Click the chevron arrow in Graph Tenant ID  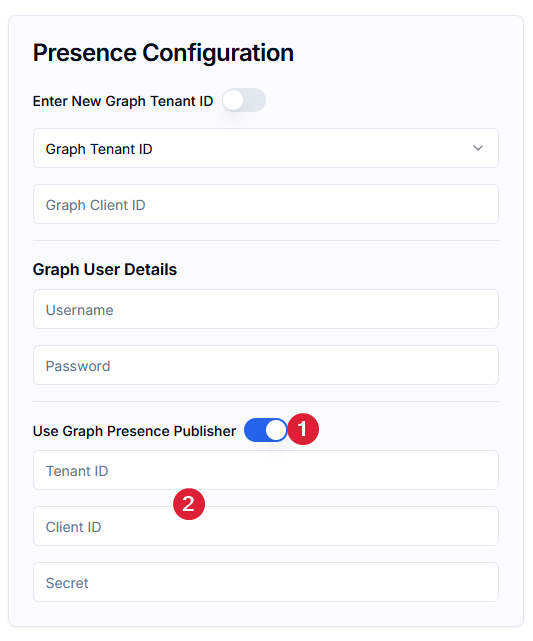tap(478, 148)
